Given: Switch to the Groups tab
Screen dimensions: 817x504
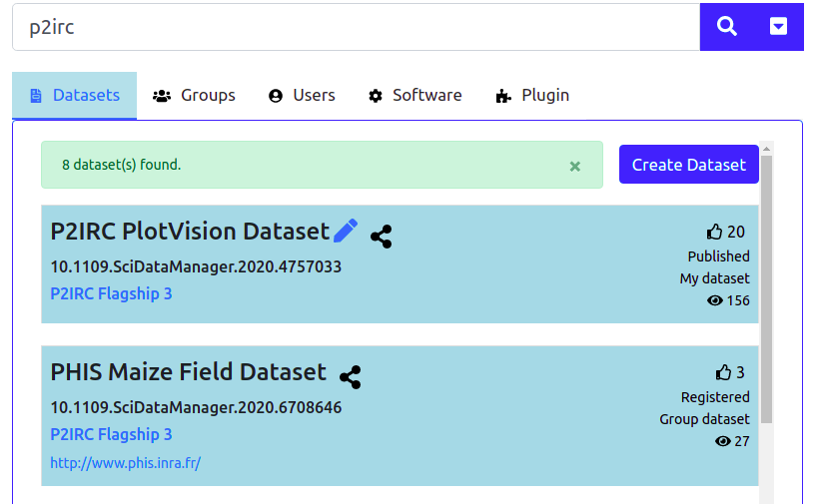Looking at the screenshot, I should (194, 96).
